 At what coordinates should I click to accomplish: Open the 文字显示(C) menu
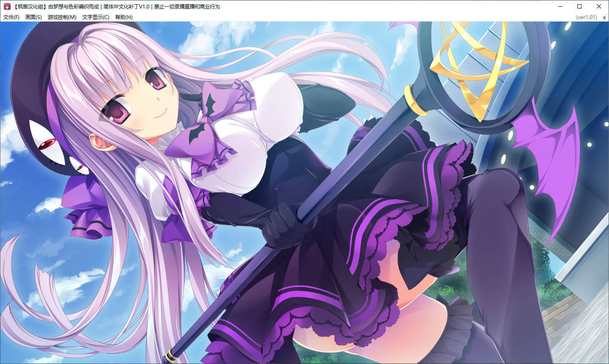click(x=95, y=17)
